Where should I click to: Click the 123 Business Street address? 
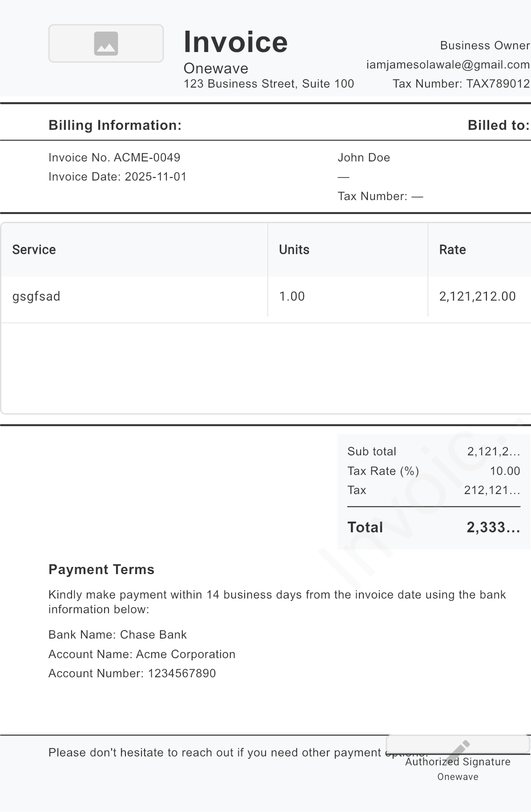click(269, 84)
